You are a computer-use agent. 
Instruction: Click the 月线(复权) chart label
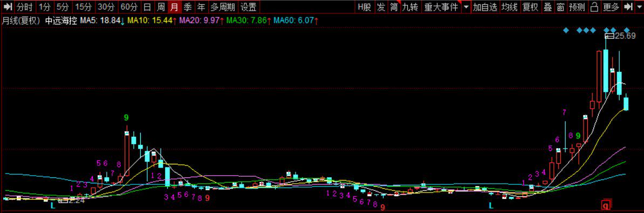pyautogui.click(x=21, y=20)
